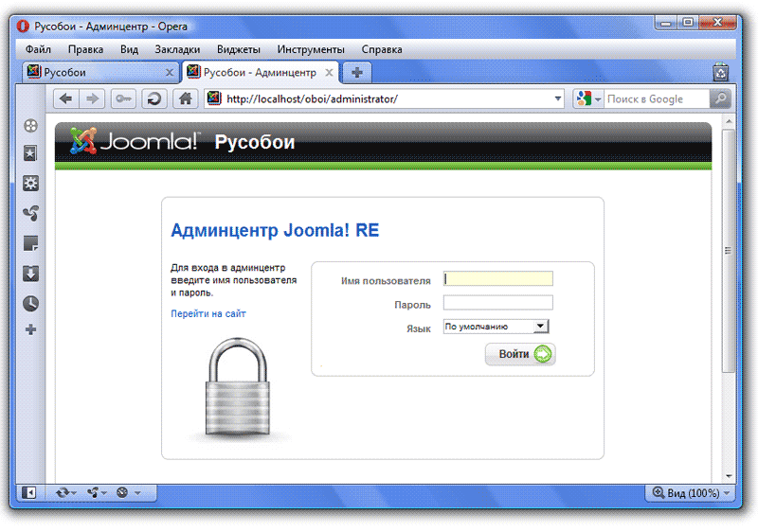Follow the Перейти на сайт link
The image size is (758, 532).
click(x=208, y=313)
